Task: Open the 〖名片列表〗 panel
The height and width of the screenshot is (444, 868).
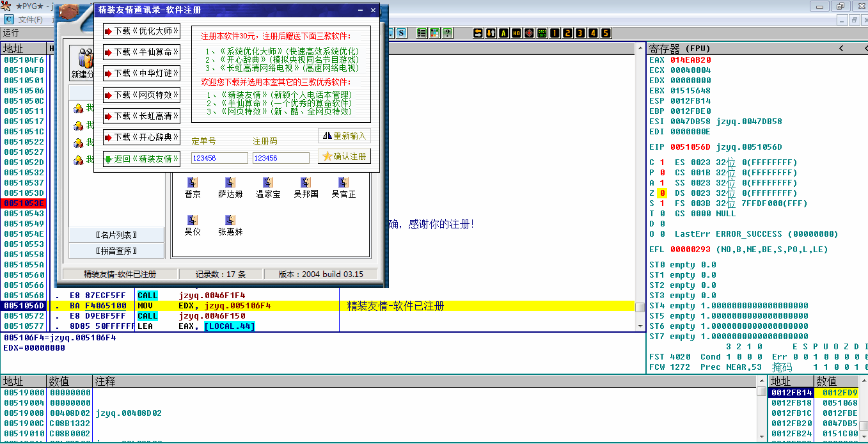Action: point(116,235)
